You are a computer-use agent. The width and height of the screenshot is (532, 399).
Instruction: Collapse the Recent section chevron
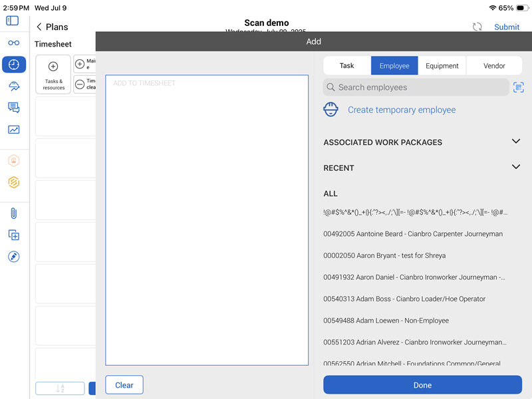[x=515, y=168]
